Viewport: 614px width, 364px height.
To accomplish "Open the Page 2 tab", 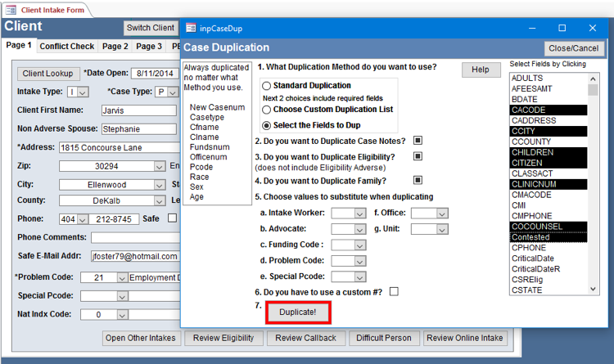I will (x=115, y=47).
